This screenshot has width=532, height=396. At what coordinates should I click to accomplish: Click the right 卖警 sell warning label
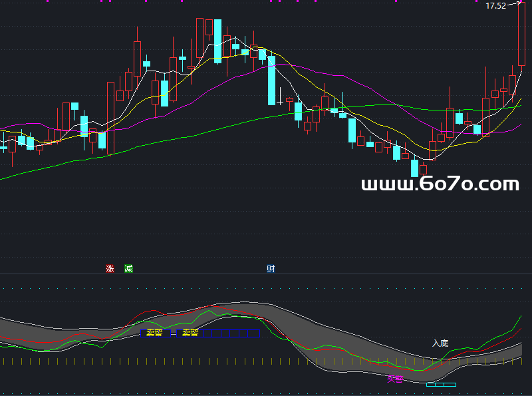[190, 333]
